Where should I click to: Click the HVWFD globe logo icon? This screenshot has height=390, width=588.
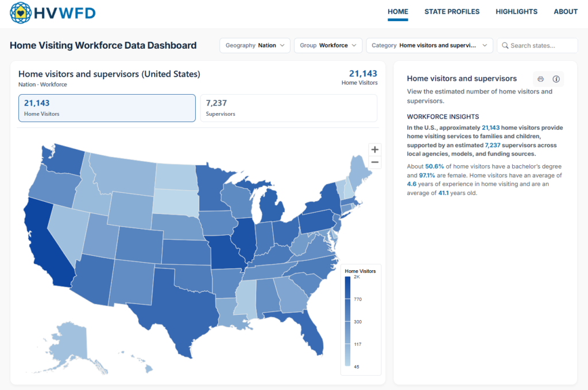click(21, 13)
